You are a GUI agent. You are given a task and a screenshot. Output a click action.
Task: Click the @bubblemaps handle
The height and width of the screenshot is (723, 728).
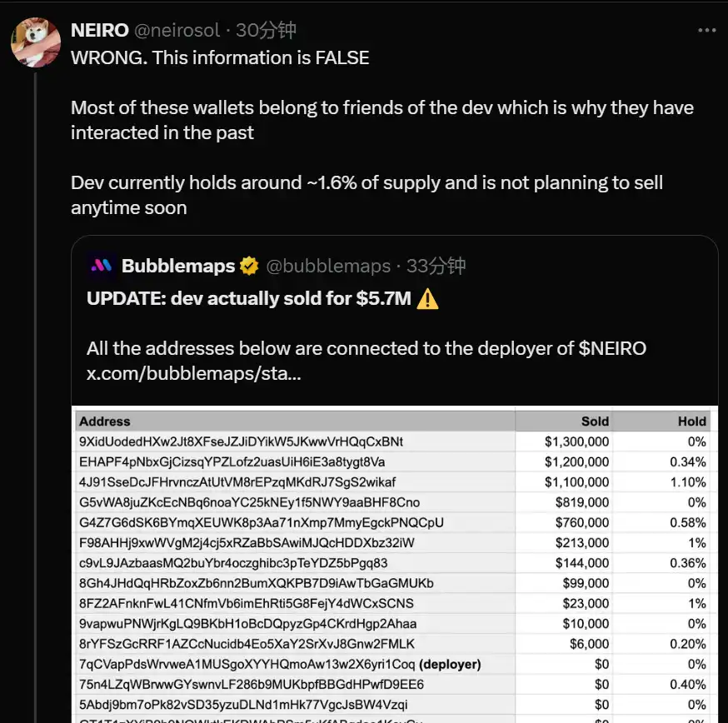click(327, 267)
